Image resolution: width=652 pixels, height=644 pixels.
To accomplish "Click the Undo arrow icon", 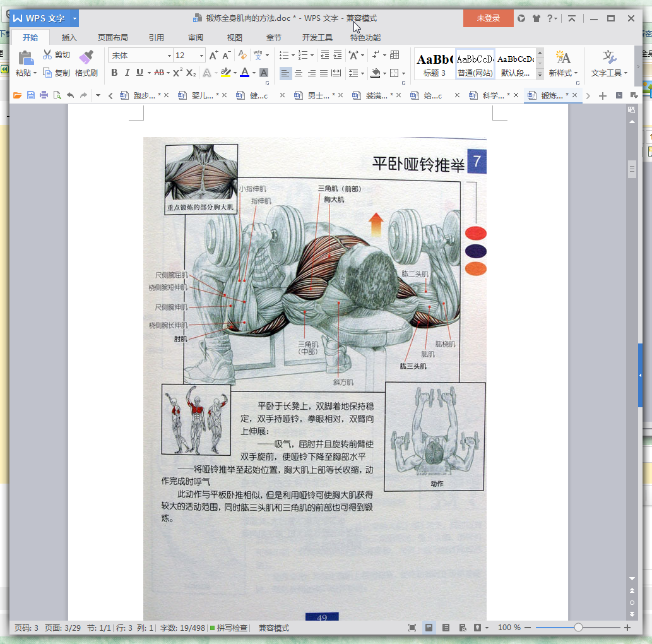I will [x=70, y=95].
